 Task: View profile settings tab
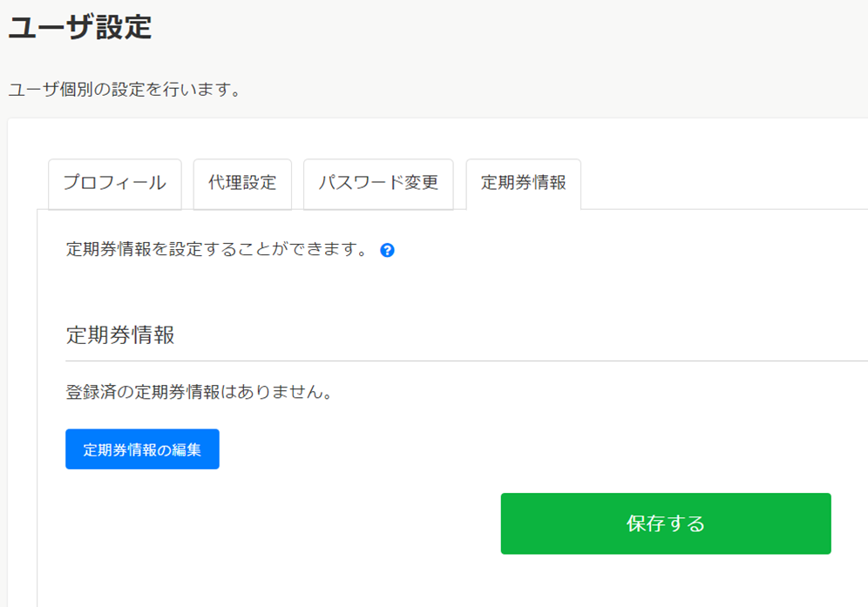point(114,184)
